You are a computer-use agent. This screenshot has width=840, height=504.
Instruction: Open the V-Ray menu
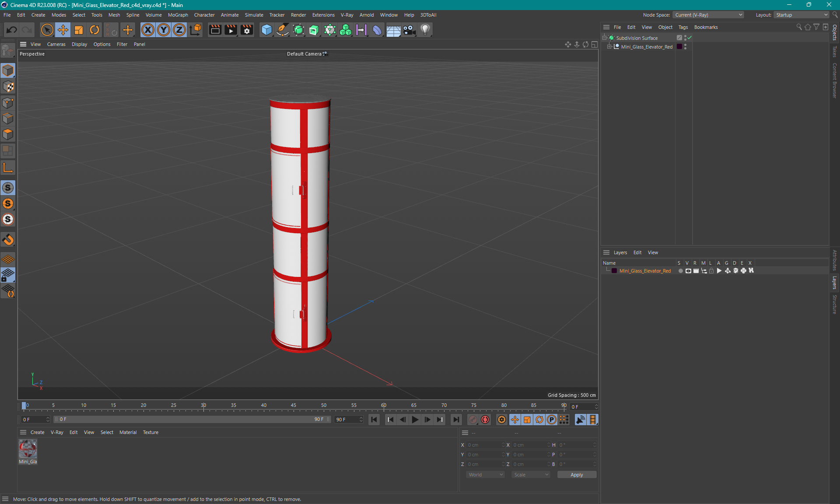click(x=347, y=15)
